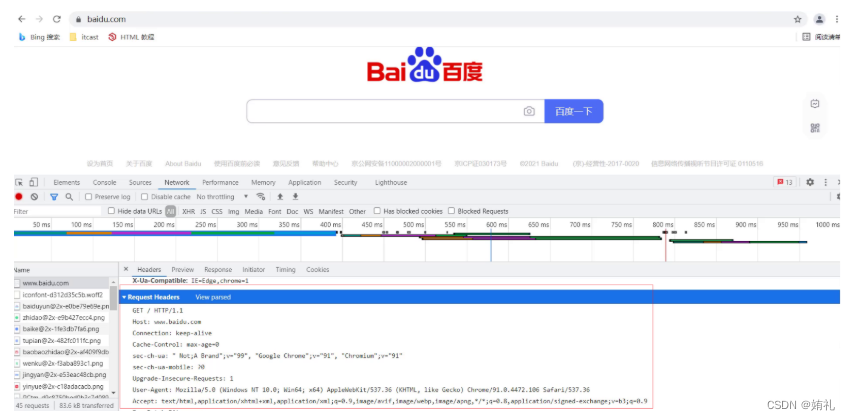Click the camera image search icon
The height and width of the screenshot is (420, 850).
click(x=529, y=111)
